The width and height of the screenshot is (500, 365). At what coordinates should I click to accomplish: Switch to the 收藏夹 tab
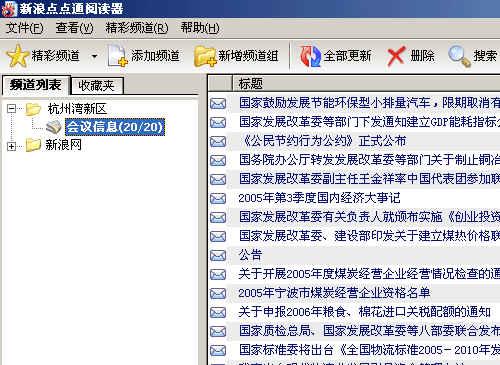(x=97, y=86)
